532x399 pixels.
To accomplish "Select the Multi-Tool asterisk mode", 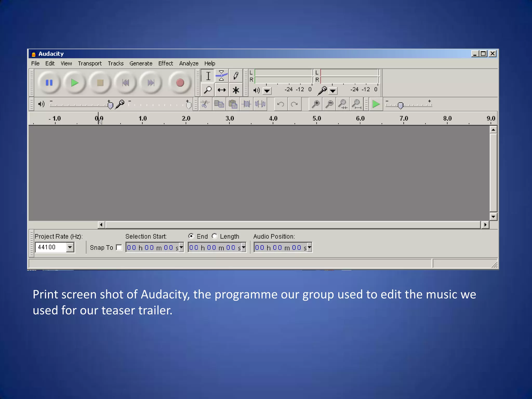I will click(x=236, y=90).
